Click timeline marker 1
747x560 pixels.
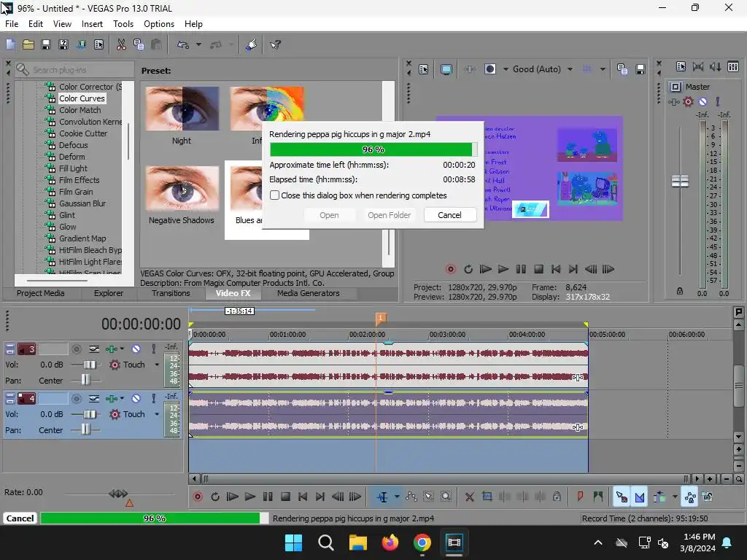coord(380,317)
